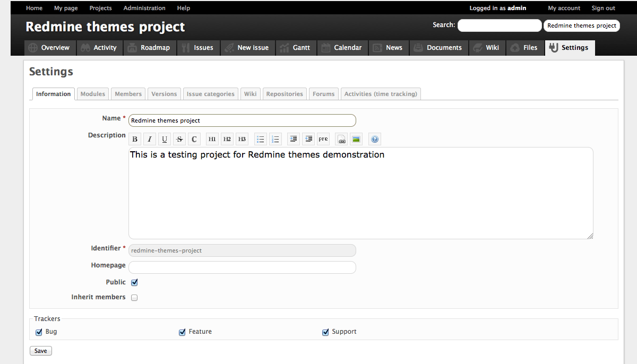Switch to the Repositories settings tab
Screen dimensions: 637x364
(285, 94)
